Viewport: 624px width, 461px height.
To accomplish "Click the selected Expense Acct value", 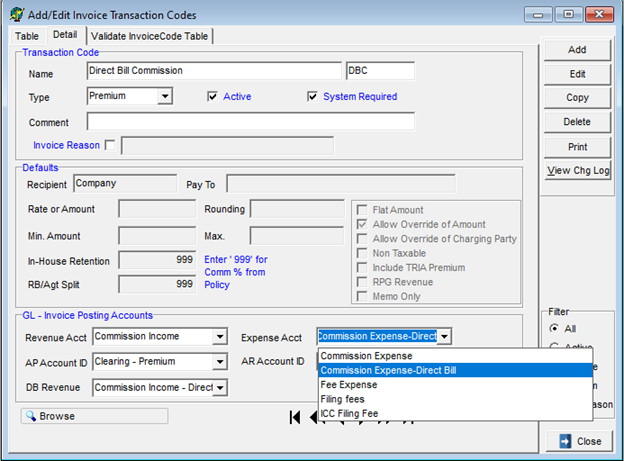I will pyautogui.click(x=377, y=337).
